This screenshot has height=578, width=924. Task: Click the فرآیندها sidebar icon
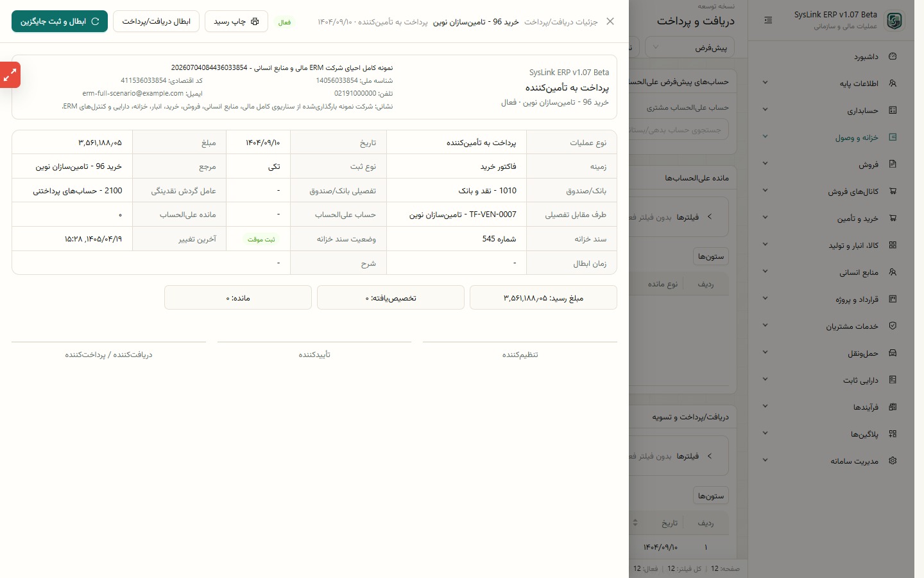click(893, 407)
